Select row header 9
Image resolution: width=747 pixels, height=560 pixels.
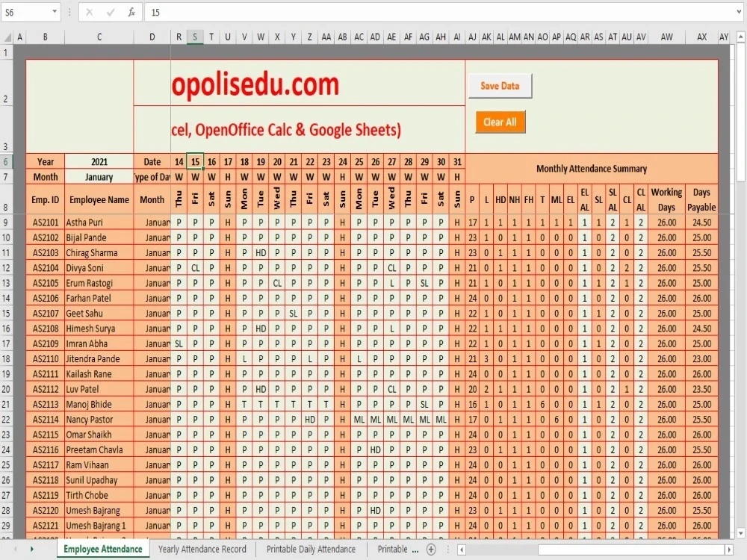(6, 223)
